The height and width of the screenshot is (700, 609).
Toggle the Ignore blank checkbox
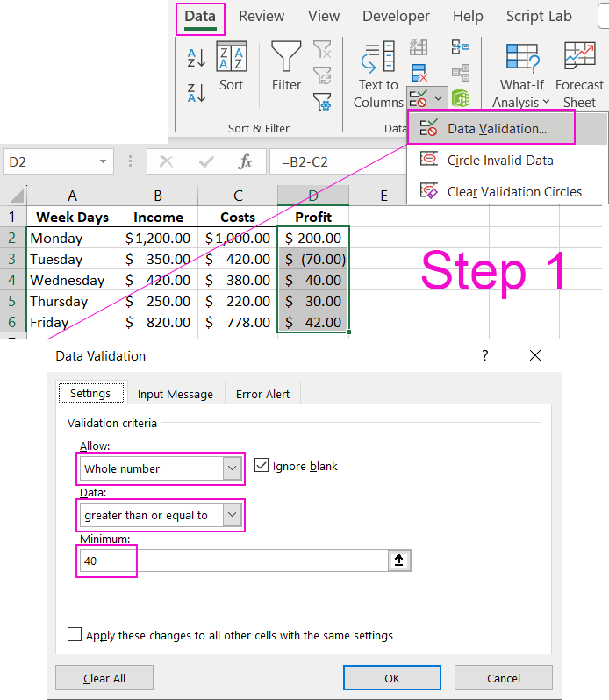click(262, 466)
